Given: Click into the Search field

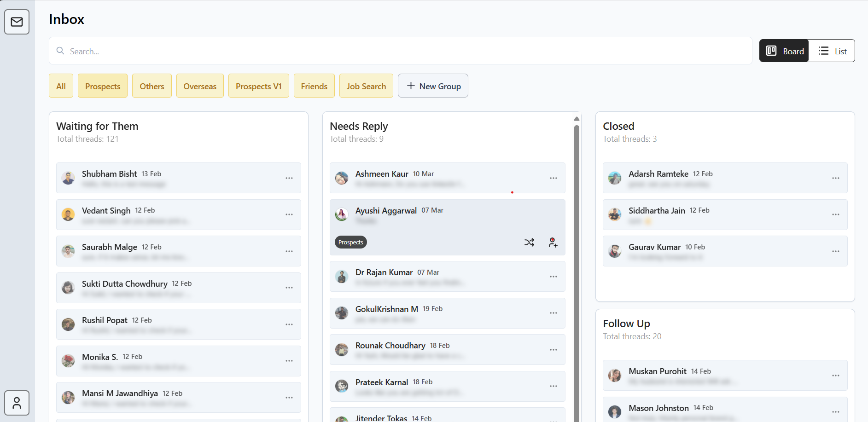Looking at the screenshot, I should 401,51.
